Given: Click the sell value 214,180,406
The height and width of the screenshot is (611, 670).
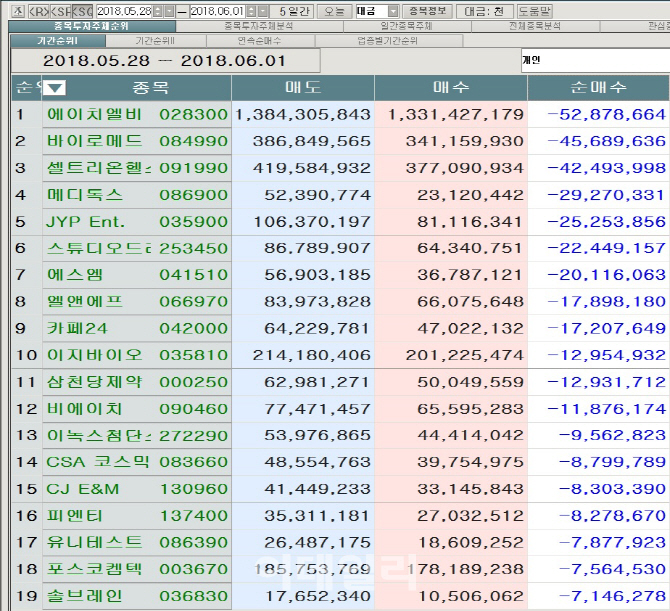Looking at the screenshot, I should [311, 355].
